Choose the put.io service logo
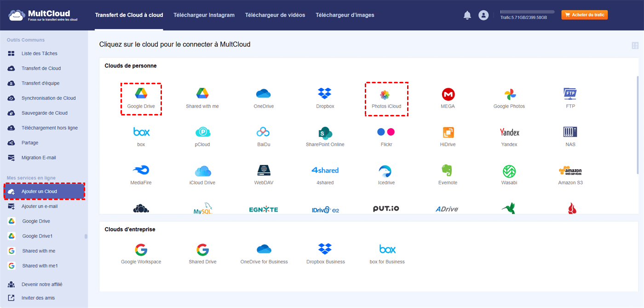 (386, 208)
